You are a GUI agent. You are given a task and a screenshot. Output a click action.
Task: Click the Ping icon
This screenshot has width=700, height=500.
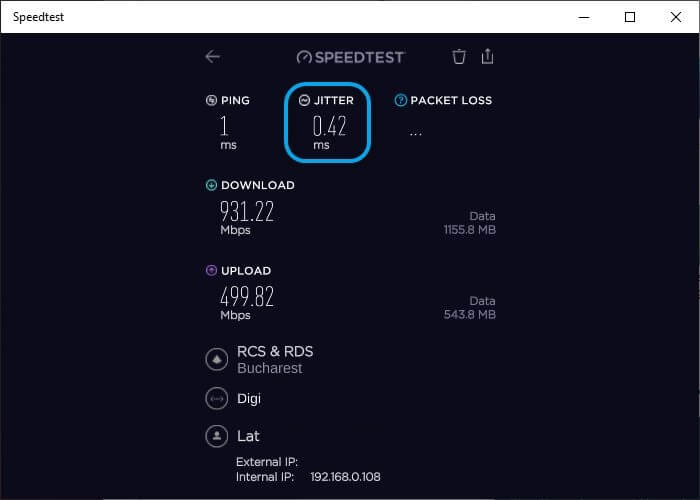pos(211,100)
